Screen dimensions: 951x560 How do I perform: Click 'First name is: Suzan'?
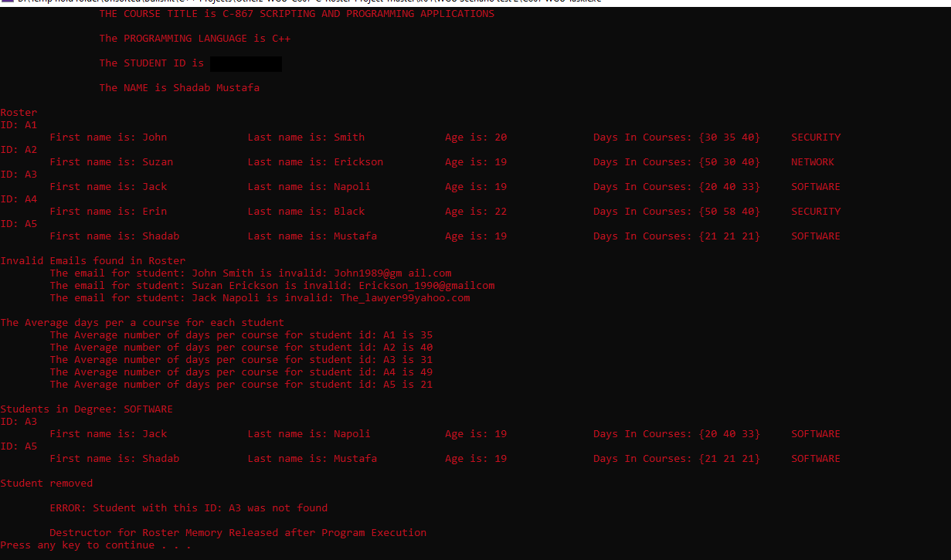pyautogui.click(x=111, y=162)
